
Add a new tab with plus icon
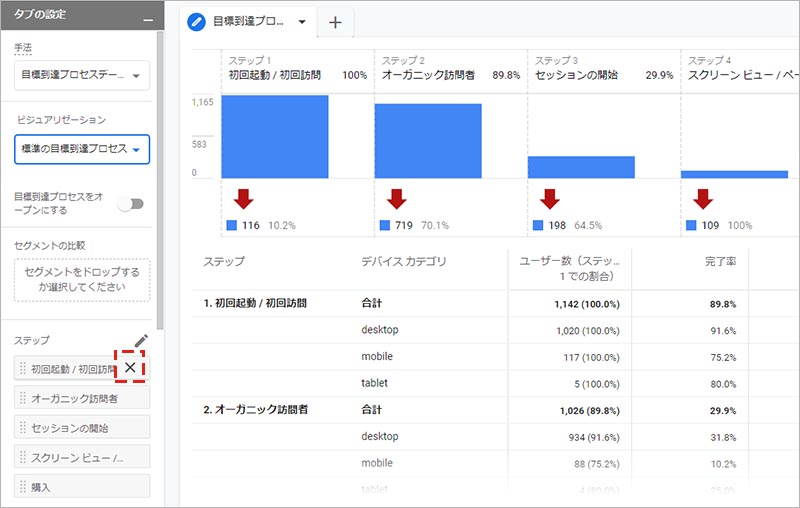click(334, 23)
